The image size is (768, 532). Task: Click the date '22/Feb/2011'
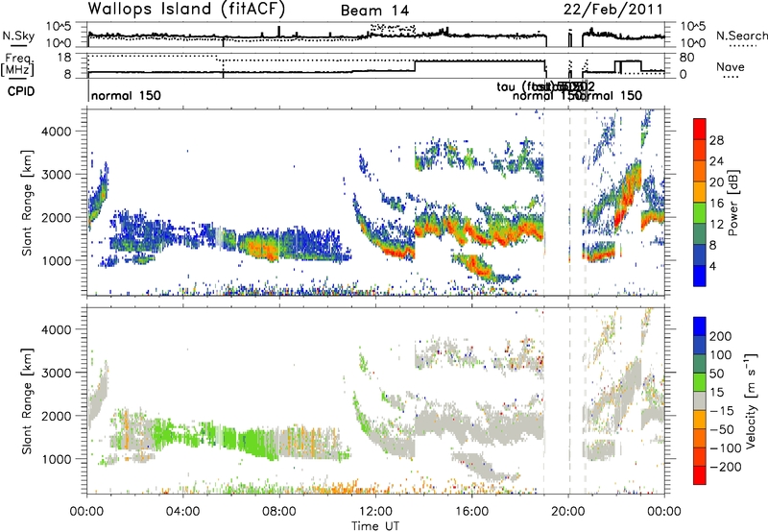(613, 9)
